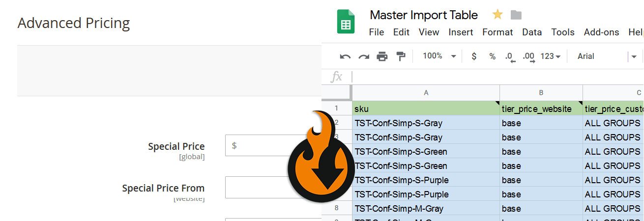Select row 1 header
Image resolution: width=644 pixels, height=221 pixels.
337,109
